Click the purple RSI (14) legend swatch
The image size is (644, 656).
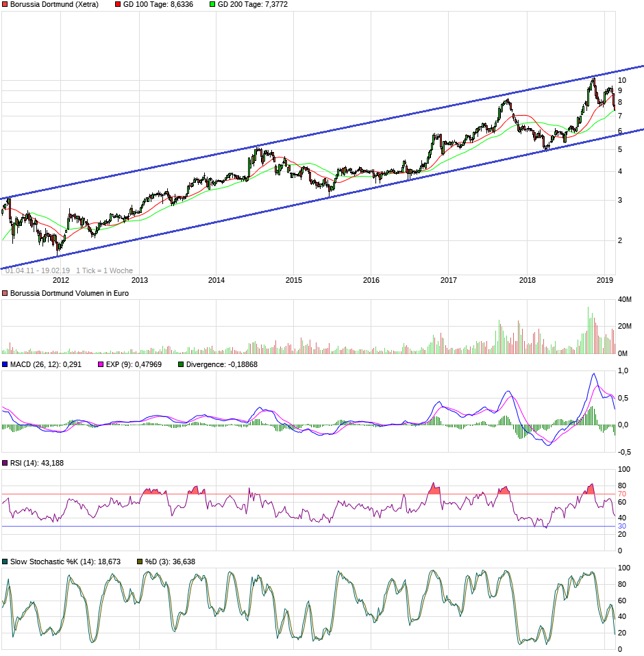(5, 463)
